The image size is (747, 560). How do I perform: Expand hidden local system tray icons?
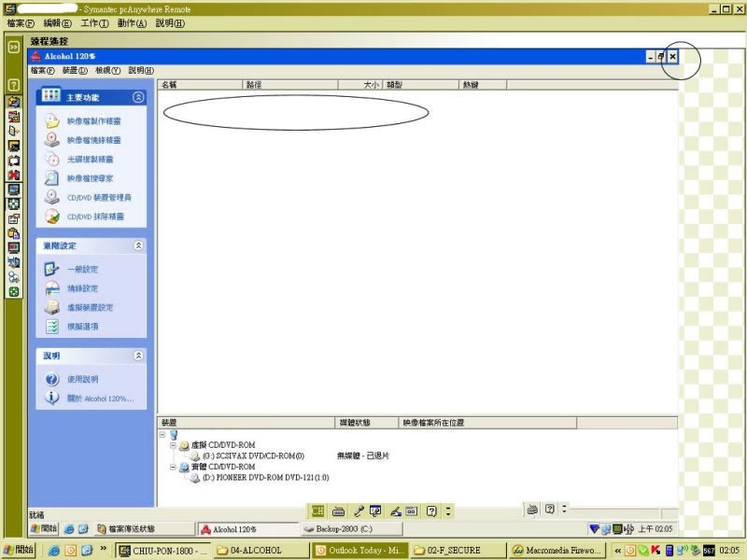click(617, 551)
